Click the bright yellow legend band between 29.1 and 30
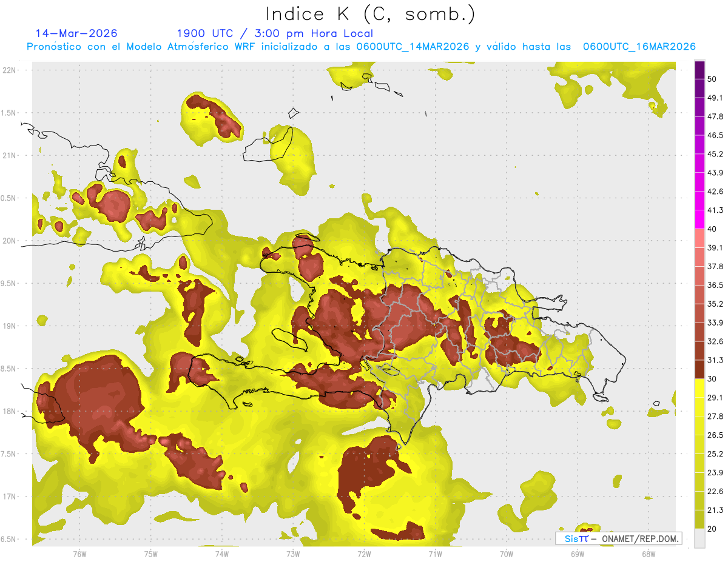The width and height of the screenshot is (728, 562). tap(699, 388)
